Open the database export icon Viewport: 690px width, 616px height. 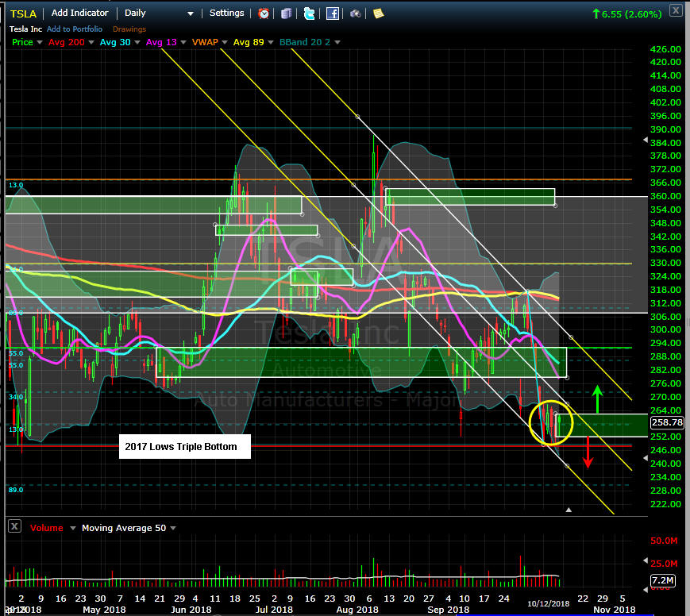(x=286, y=13)
